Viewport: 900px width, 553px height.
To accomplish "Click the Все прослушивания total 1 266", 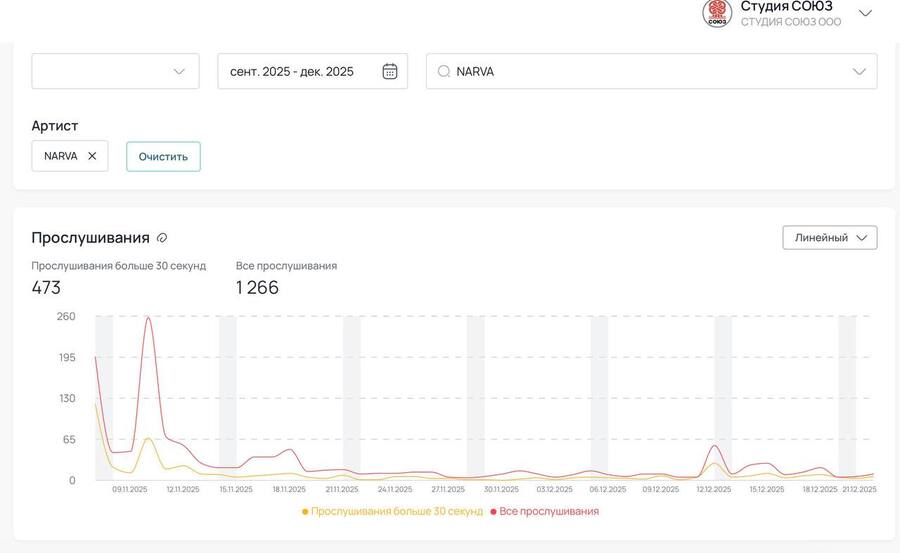I will (257, 288).
